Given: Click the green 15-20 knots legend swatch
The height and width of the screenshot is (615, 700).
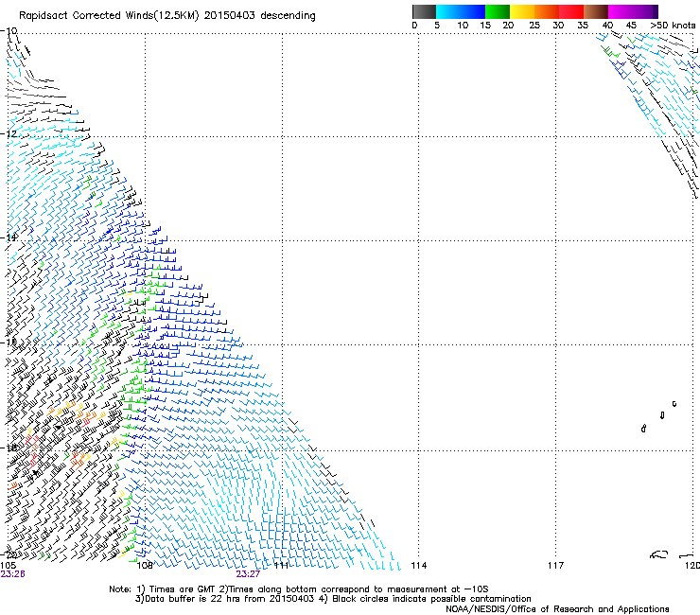Looking at the screenshot, I should click(498, 11).
